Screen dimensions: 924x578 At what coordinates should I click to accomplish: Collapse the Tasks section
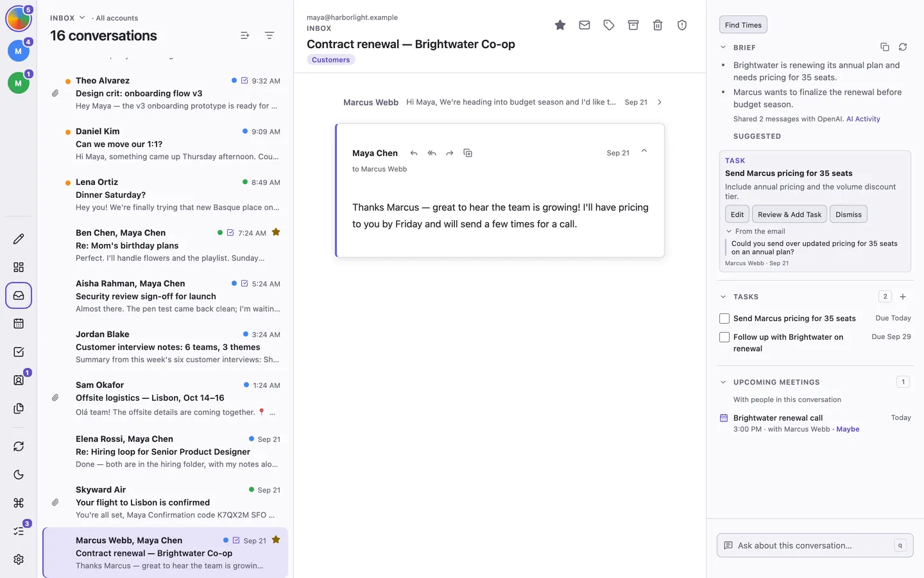click(x=723, y=297)
